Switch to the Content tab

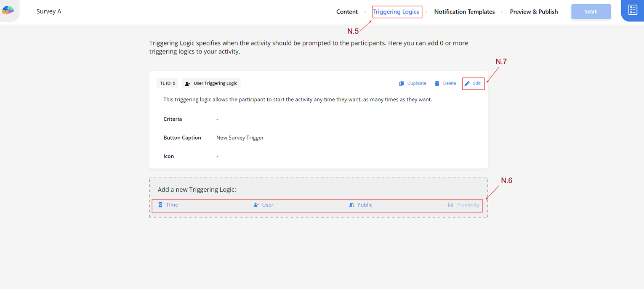pos(347,12)
